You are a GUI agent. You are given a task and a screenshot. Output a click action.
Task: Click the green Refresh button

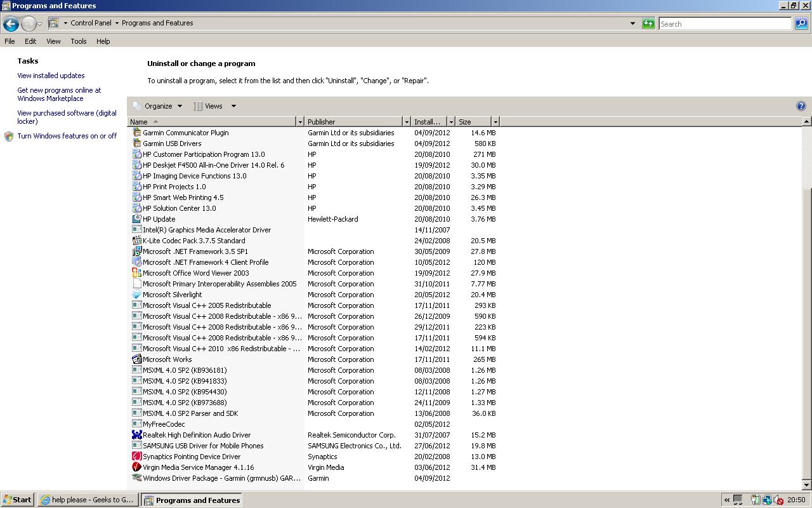coord(648,23)
